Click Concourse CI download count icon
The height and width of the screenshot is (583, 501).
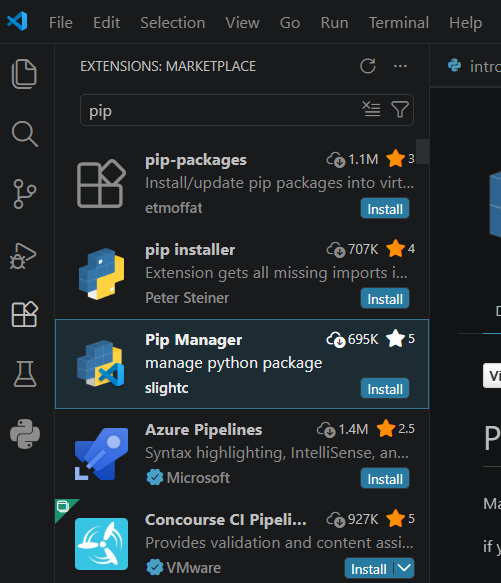336,519
